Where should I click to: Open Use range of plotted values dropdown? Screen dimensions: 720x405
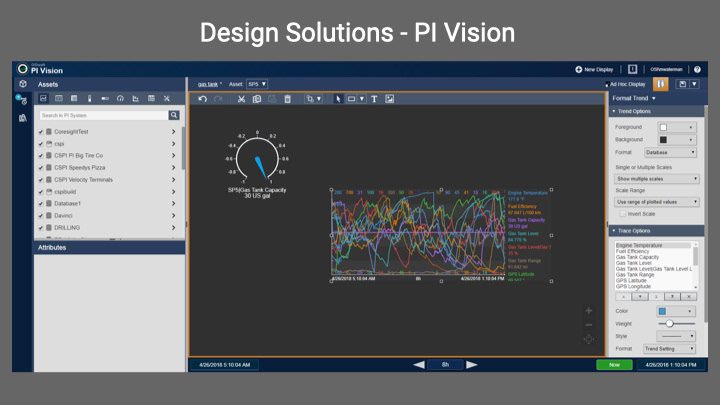pos(657,202)
